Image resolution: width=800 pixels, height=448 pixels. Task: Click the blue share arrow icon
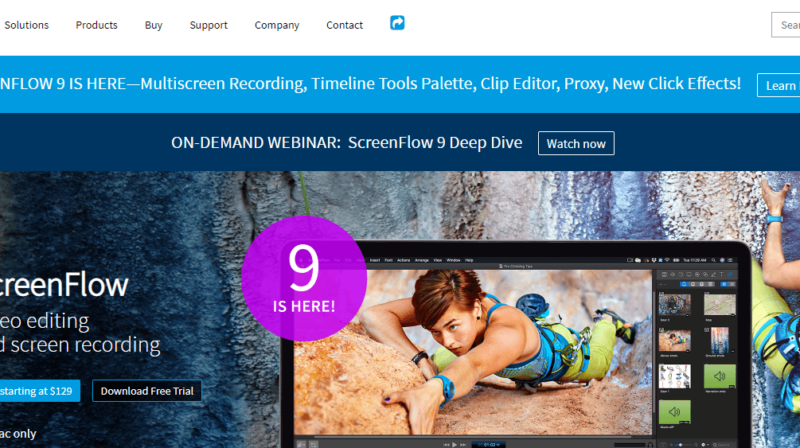pyautogui.click(x=397, y=23)
